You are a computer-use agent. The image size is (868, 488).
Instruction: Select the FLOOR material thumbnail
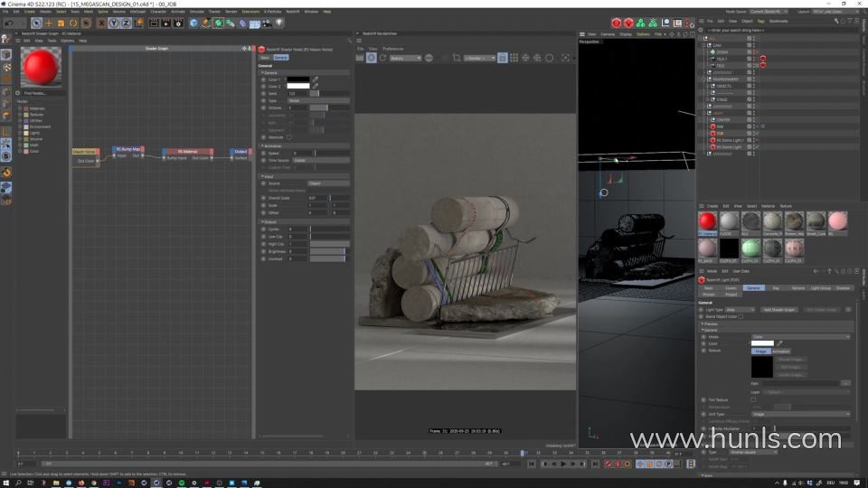pyautogui.click(x=729, y=221)
